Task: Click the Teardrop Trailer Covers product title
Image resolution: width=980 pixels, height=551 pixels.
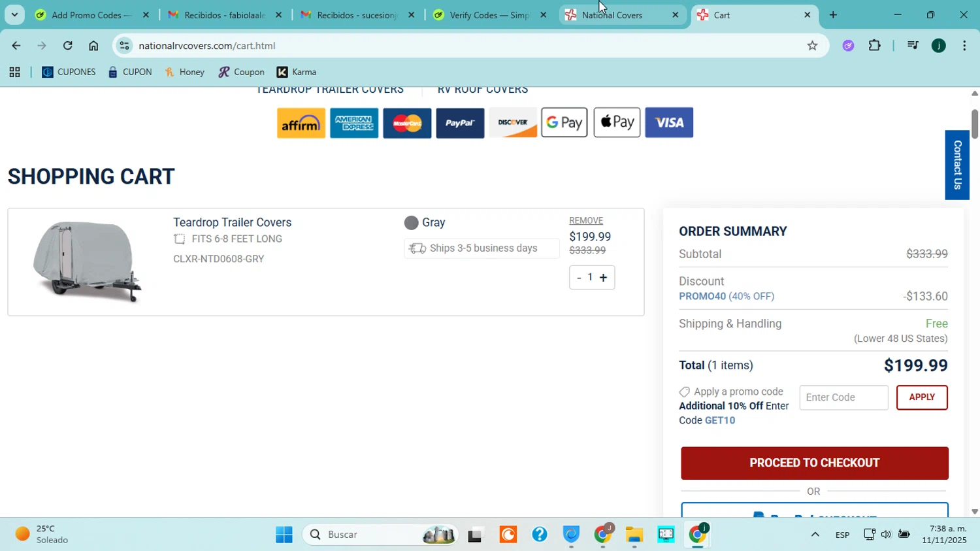Action: coord(232,223)
